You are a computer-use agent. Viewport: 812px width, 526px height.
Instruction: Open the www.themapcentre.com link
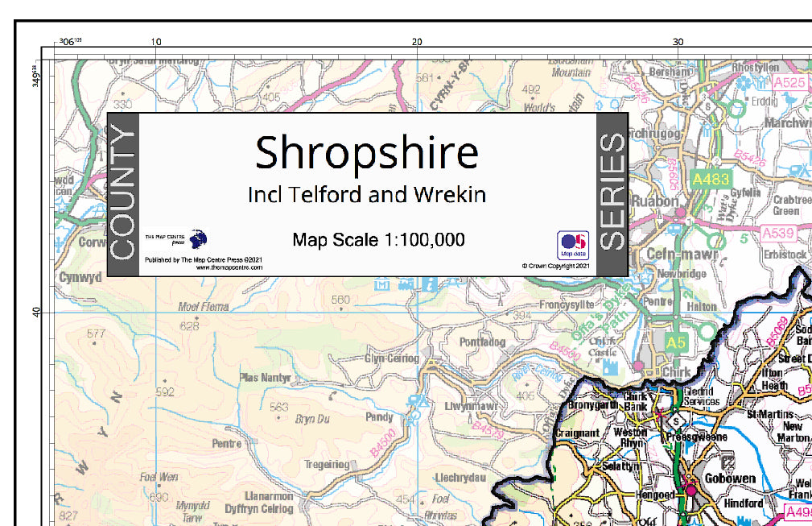coord(229,268)
